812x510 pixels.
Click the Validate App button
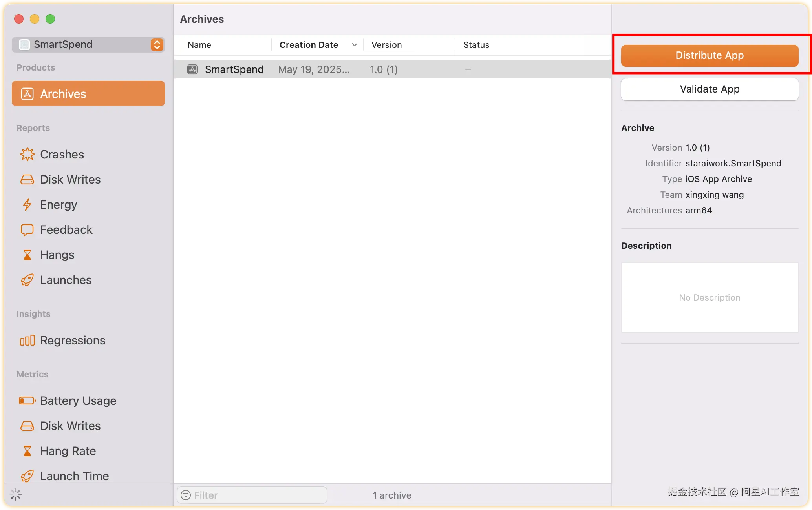click(709, 89)
